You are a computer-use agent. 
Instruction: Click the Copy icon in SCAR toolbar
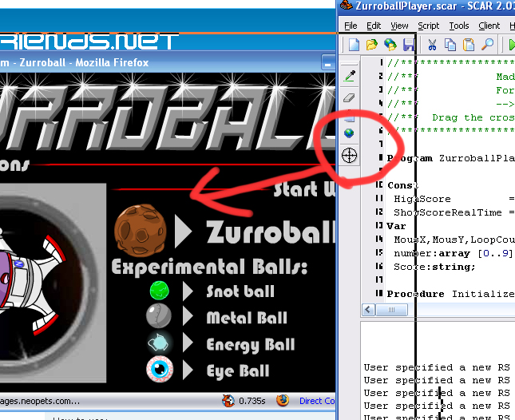(450, 45)
